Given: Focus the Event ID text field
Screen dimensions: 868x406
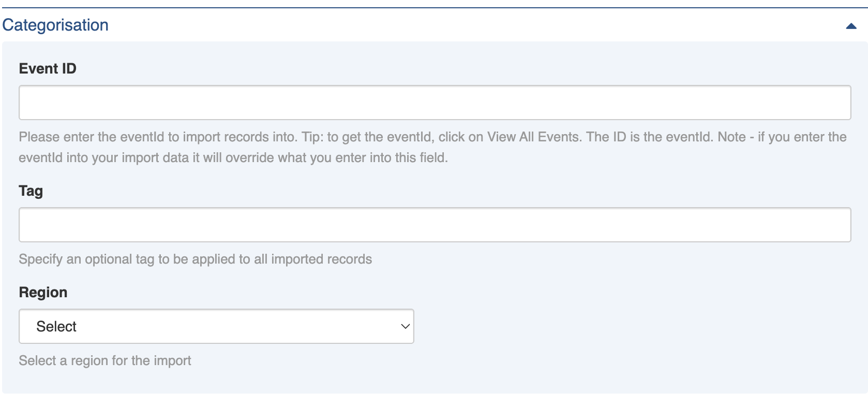Looking at the screenshot, I should coord(435,103).
